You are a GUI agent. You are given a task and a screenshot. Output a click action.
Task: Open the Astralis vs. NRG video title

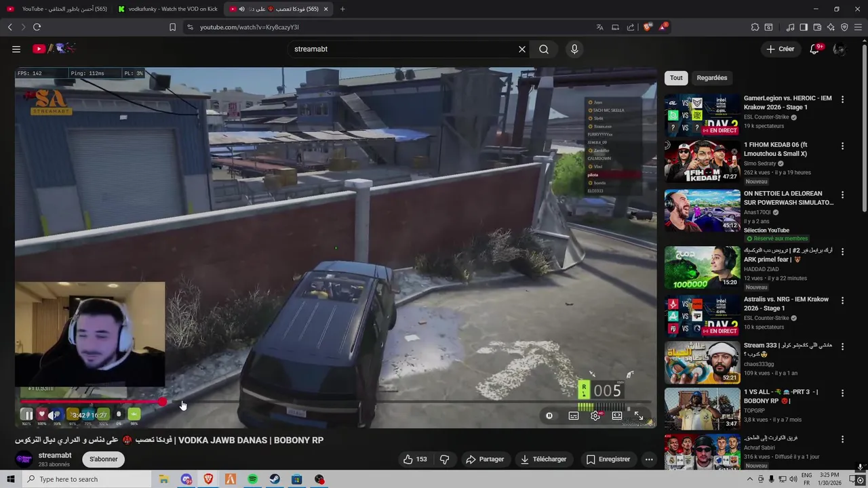point(786,304)
